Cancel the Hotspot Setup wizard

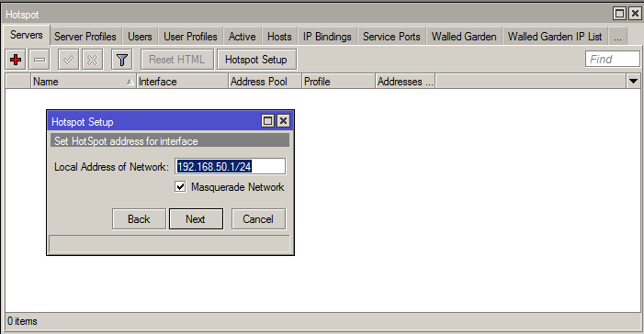pos(258,219)
